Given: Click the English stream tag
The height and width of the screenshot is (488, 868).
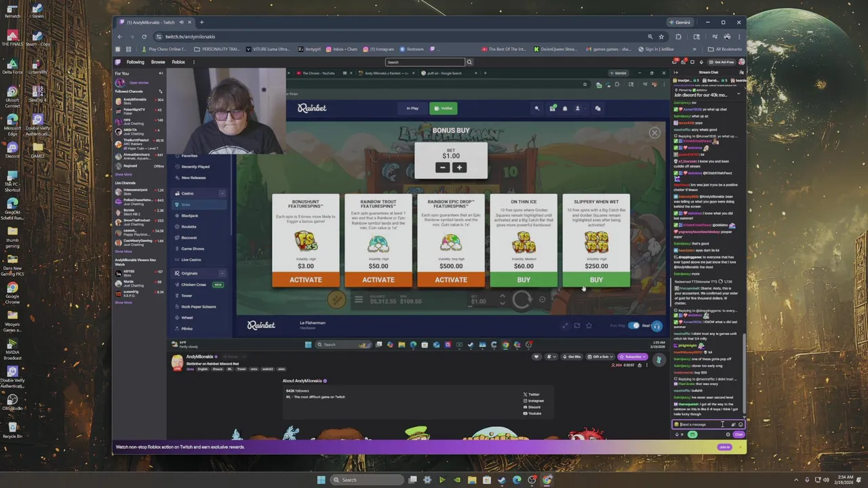Looking at the screenshot, I should pyautogui.click(x=202, y=369).
